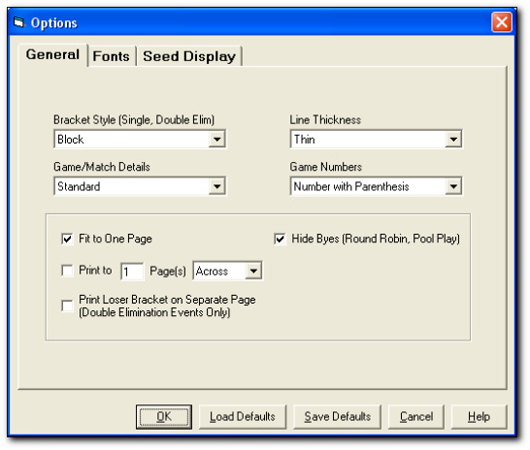
Task: Click the Line Thickness label
Action: (x=325, y=120)
